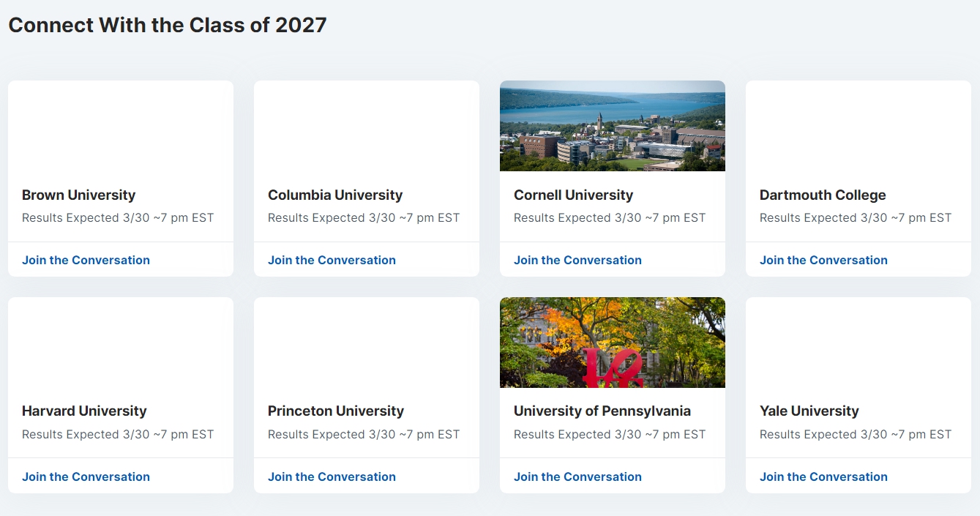Select Join the Conversation under Cornell University
The width and height of the screenshot is (980, 516).
pyautogui.click(x=577, y=260)
